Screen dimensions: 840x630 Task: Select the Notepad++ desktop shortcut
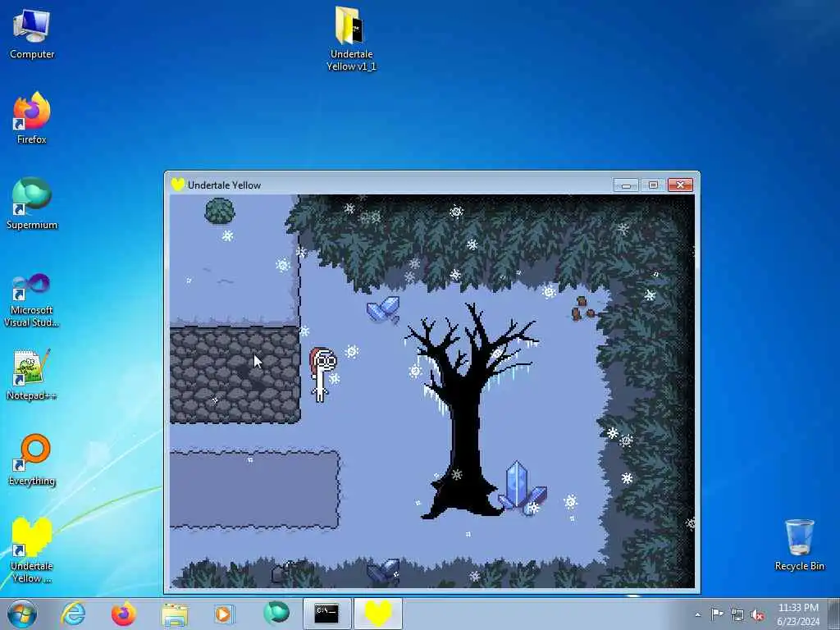coord(32,374)
